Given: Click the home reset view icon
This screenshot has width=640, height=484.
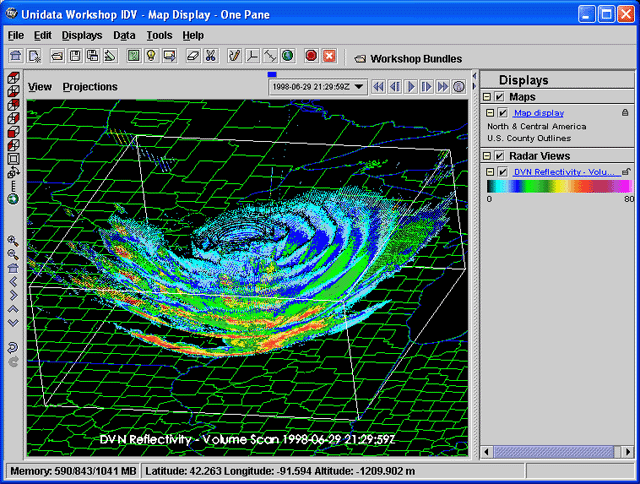Looking at the screenshot, I should [x=12, y=268].
